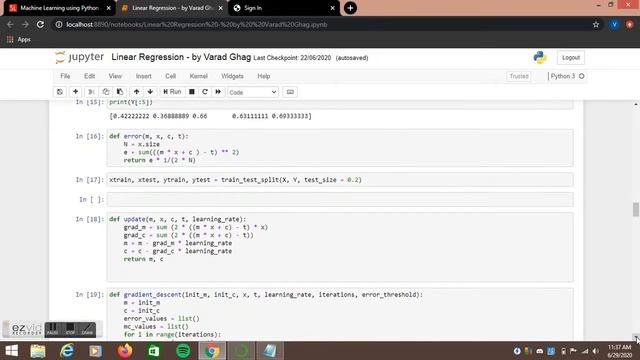Insert a cell below with plus icon
Image resolution: width=640 pixels, height=360 pixels.
tap(76, 92)
